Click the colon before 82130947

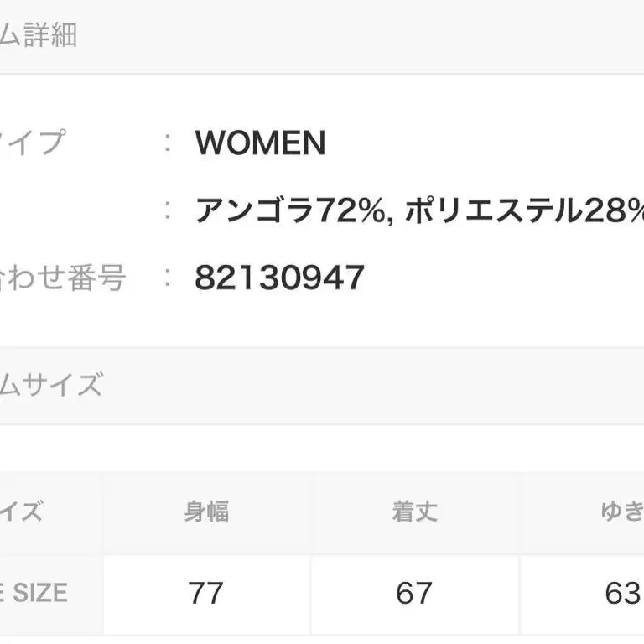point(169,277)
